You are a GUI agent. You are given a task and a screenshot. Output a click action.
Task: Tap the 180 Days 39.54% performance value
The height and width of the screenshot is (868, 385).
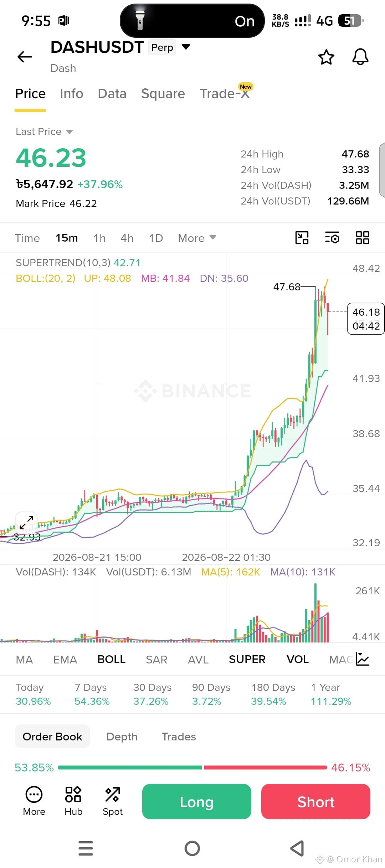(x=268, y=702)
